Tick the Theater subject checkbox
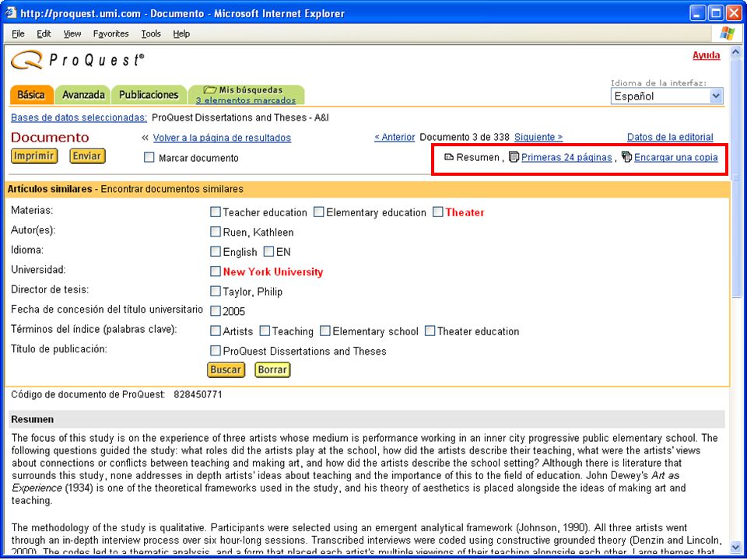This screenshot has width=747, height=560. pyautogui.click(x=438, y=212)
